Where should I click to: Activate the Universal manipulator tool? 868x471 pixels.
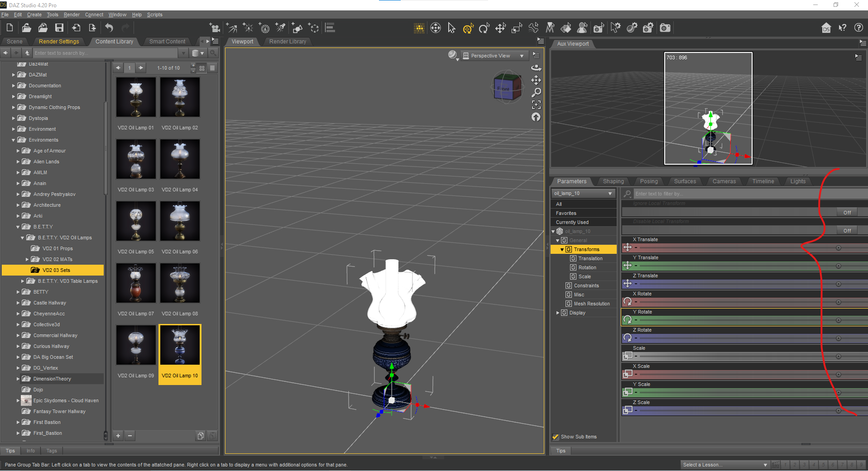pos(468,28)
